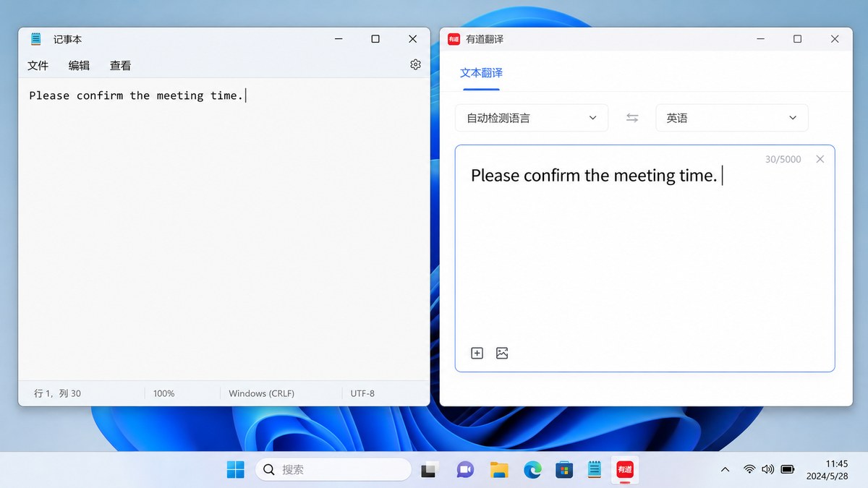Open the 编辑 menu in Notepad
Screen dimensions: 868x488
click(79, 65)
